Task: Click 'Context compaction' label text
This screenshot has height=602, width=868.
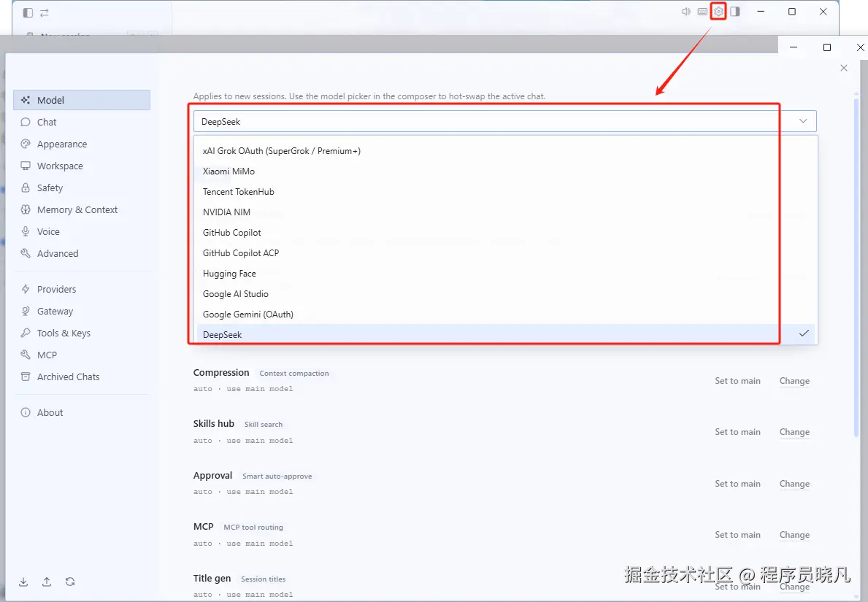Action: point(294,374)
